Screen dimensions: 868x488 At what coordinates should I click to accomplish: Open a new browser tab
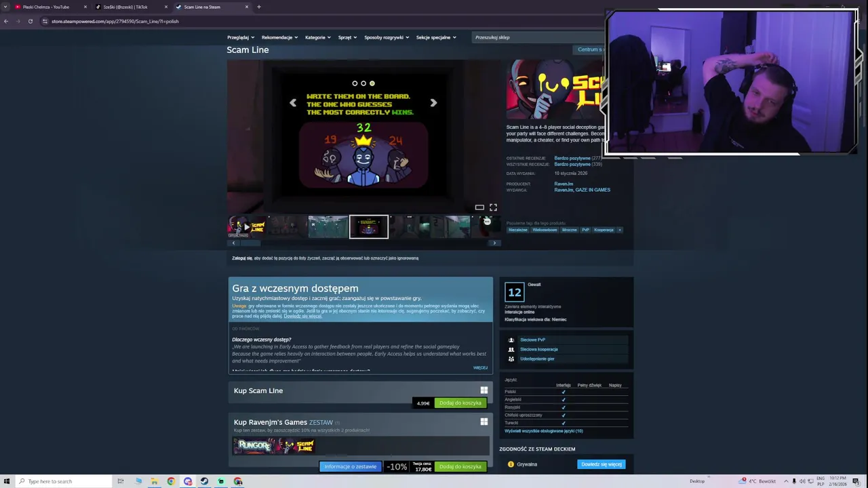pos(258,7)
